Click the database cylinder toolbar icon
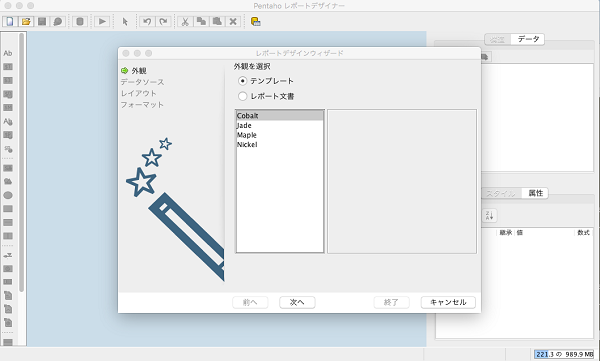This screenshot has width=600, height=361. [80, 21]
